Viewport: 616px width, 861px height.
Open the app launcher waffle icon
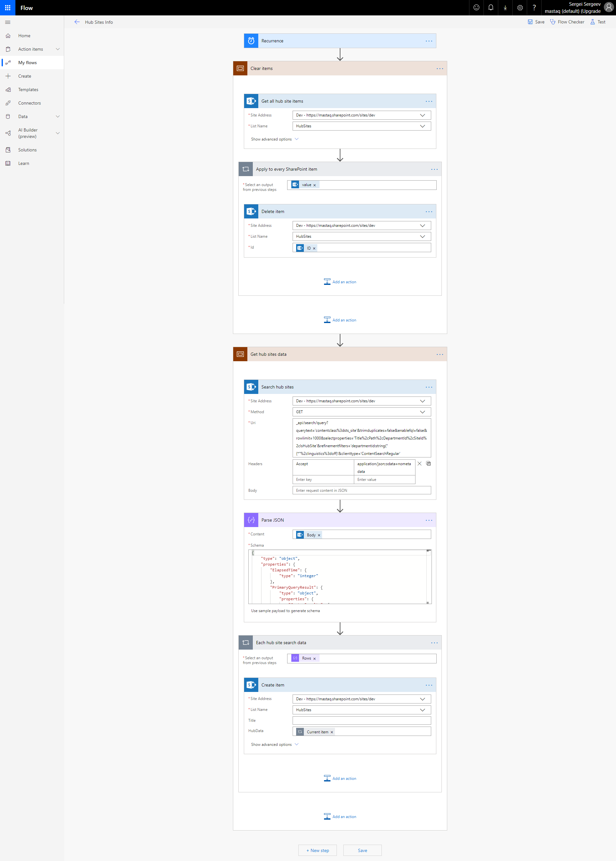(x=8, y=8)
